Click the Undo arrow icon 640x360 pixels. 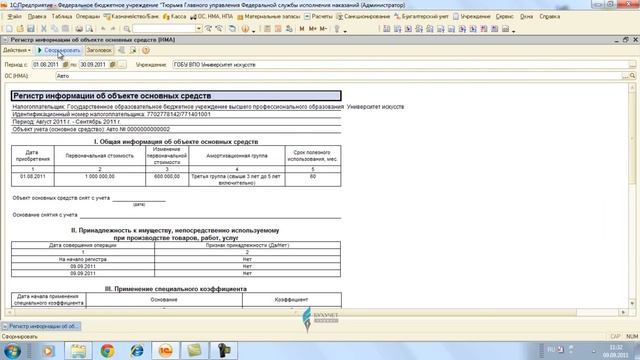coord(103,29)
